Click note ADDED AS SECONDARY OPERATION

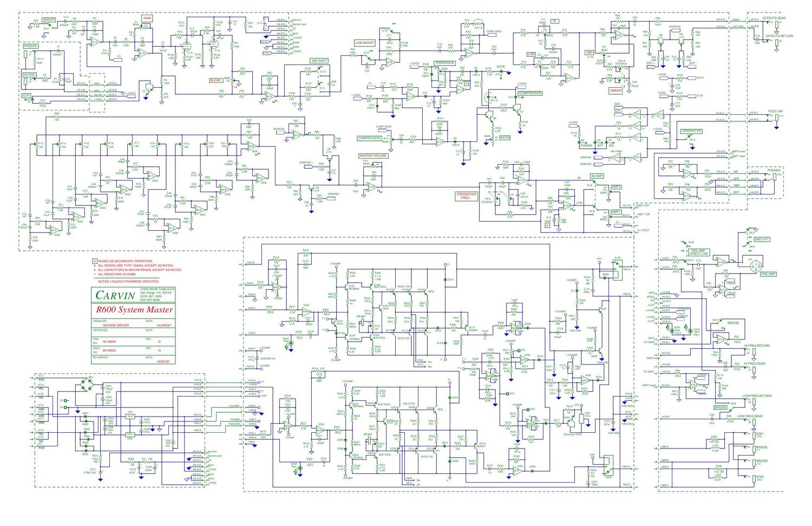[x=123, y=261]
